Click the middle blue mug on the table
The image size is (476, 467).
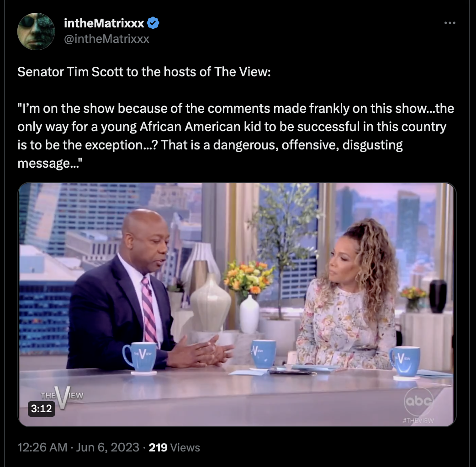[x=263, y=355]
